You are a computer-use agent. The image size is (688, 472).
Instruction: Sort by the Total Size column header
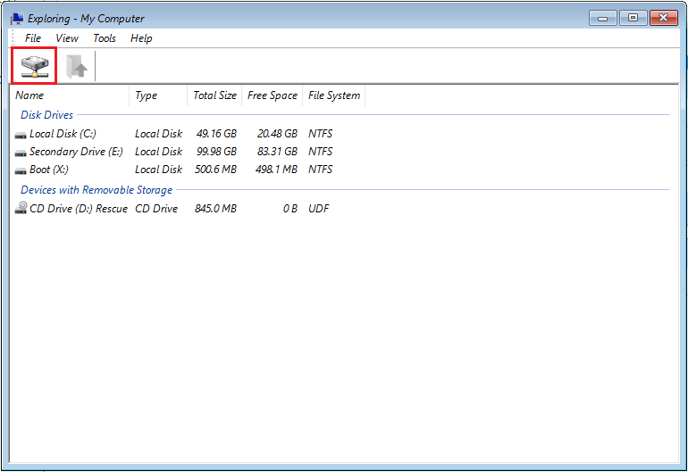215,96
